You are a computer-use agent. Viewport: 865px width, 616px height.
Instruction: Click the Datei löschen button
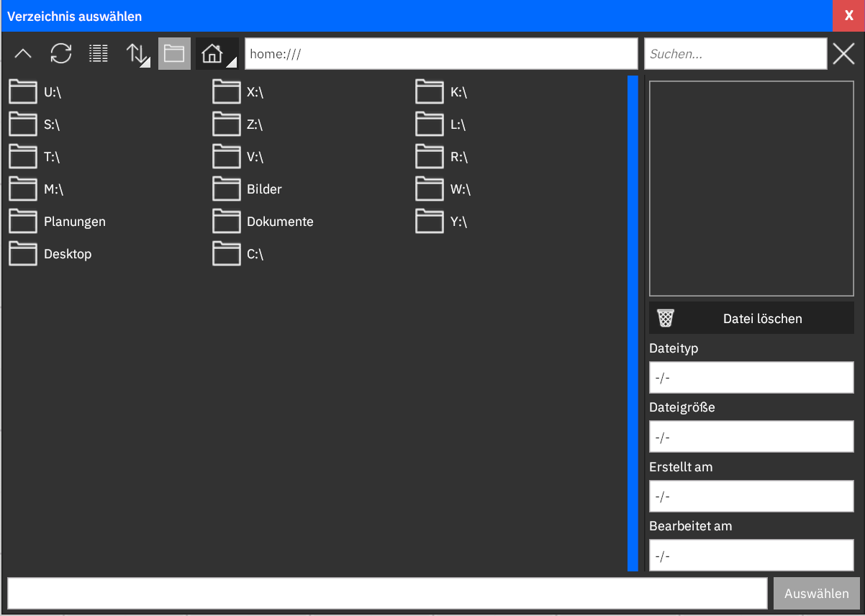point(751,318)
